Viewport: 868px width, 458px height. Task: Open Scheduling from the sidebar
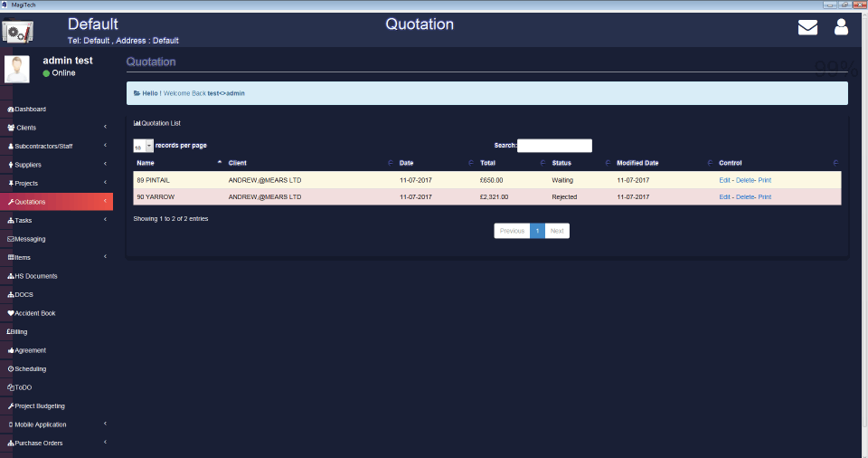coord(30,369)
